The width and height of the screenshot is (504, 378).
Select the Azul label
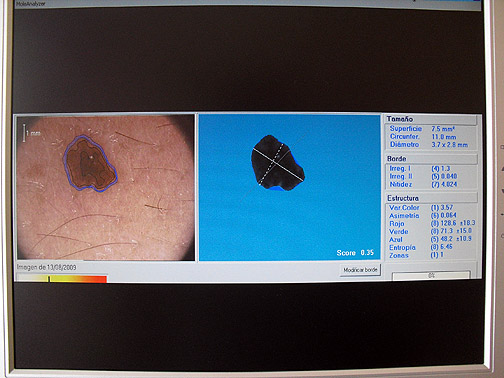click(x=396, y=240)
